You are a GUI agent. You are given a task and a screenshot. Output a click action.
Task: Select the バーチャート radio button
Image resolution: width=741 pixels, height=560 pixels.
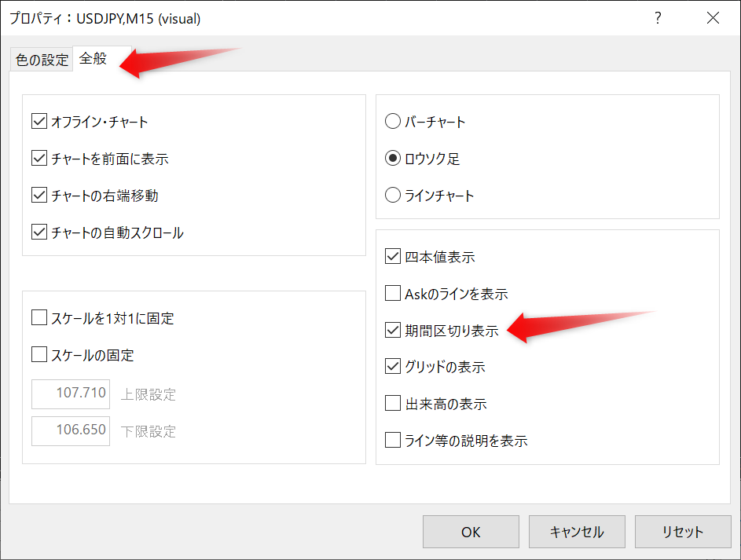[393, 122]
